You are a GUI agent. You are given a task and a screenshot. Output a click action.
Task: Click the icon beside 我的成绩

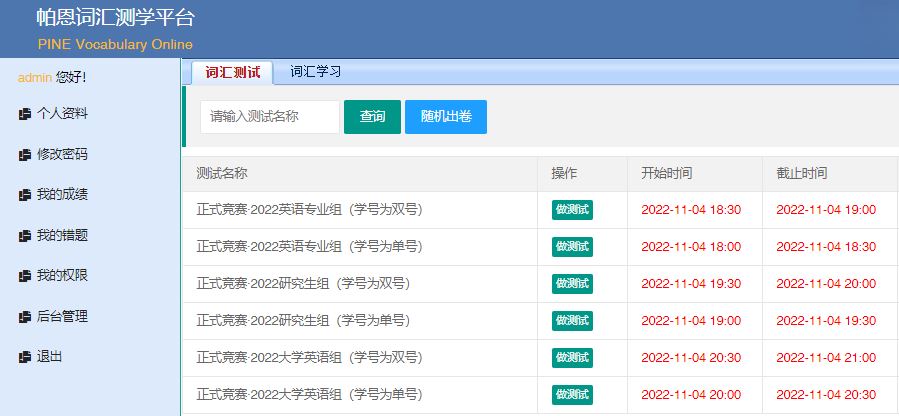pos(25,195)
